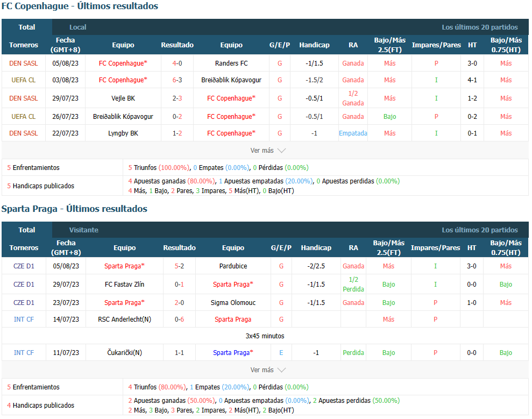Screen dimensions: 532x419
Task: Click UEFA CL in the 03/08/23 row
Action: point(24,80)
